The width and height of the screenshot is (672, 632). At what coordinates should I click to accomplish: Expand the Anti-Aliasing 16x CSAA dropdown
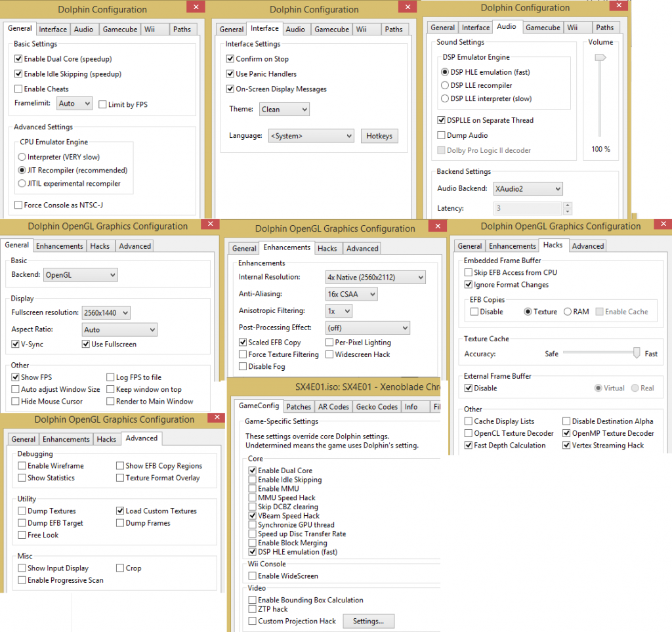[x=352, y=295]
